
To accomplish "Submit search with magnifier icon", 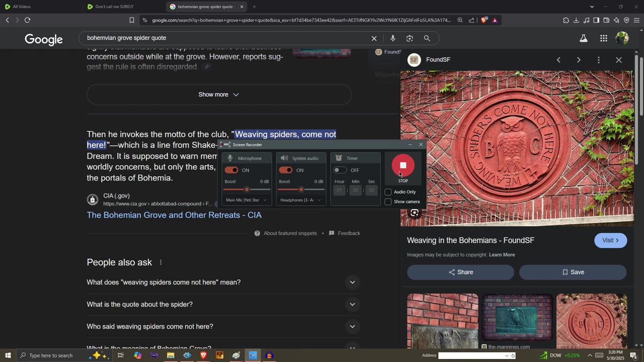I will tap(427, 38).
